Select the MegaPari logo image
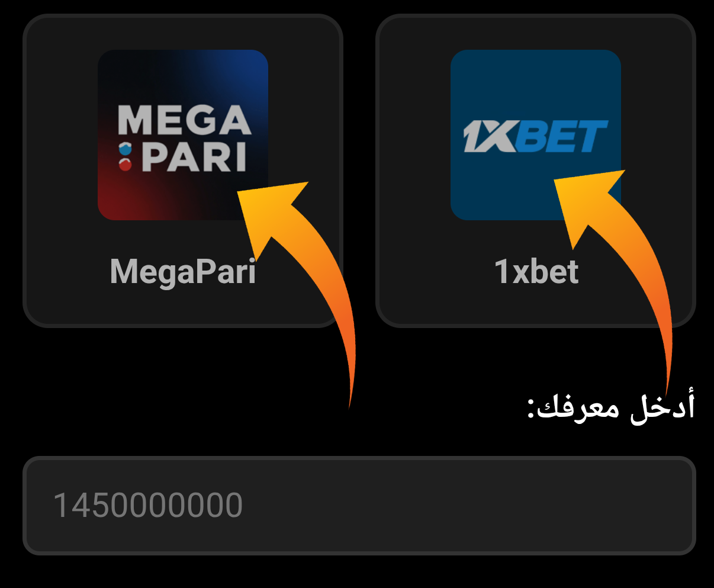714x588 pixels. pyautogui.click(x=183, y=135)
